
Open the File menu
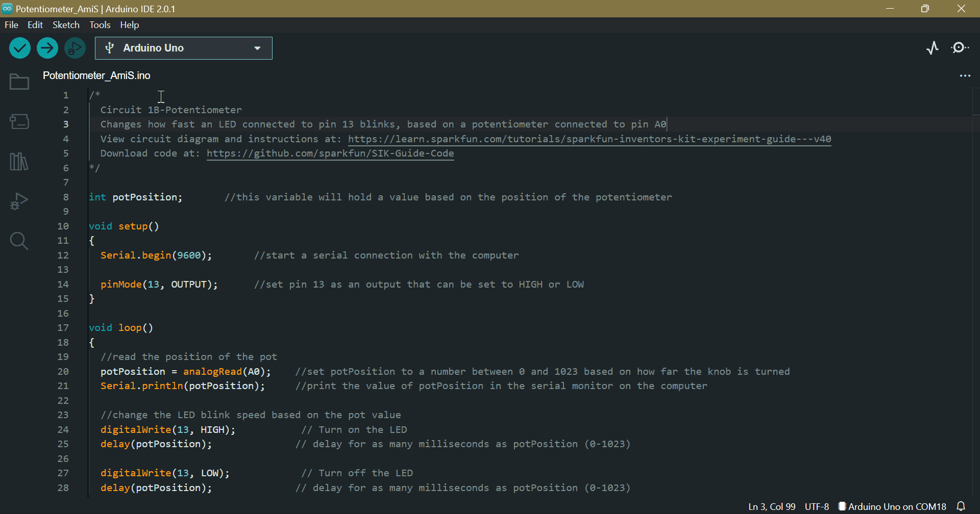11,25
